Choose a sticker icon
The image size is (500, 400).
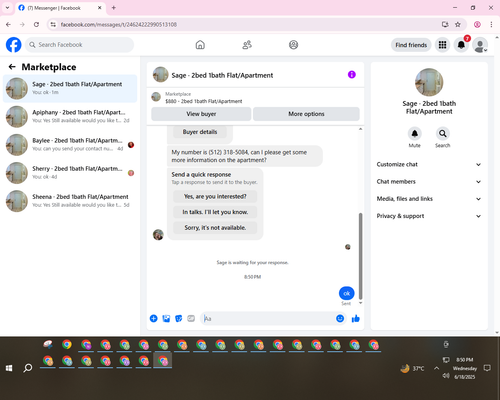179,319
